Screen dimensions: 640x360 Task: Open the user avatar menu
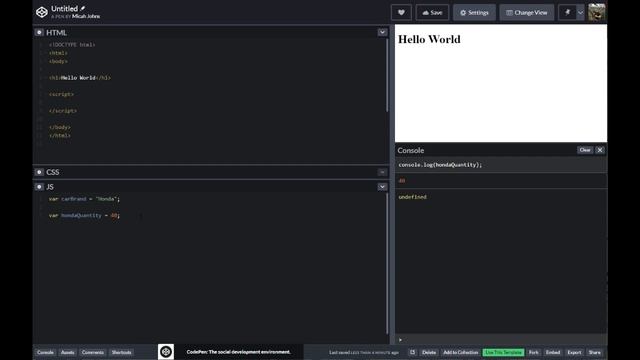(597, 12)
